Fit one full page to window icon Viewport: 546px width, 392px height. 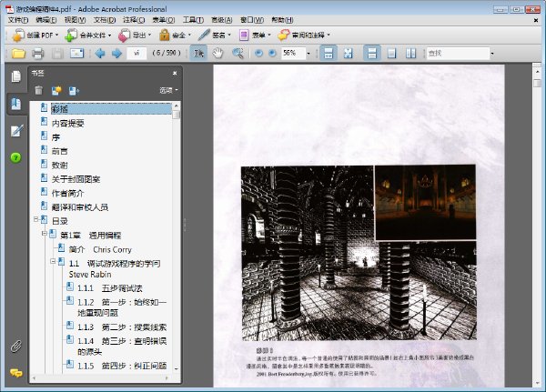(348, 54)
